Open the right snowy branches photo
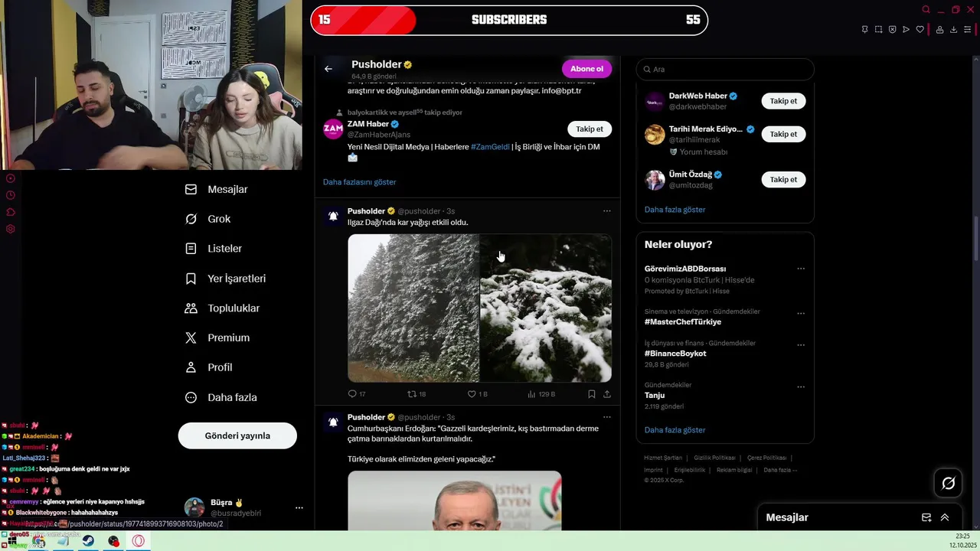The width and height of the screenshot is (980, 551). 546,308
